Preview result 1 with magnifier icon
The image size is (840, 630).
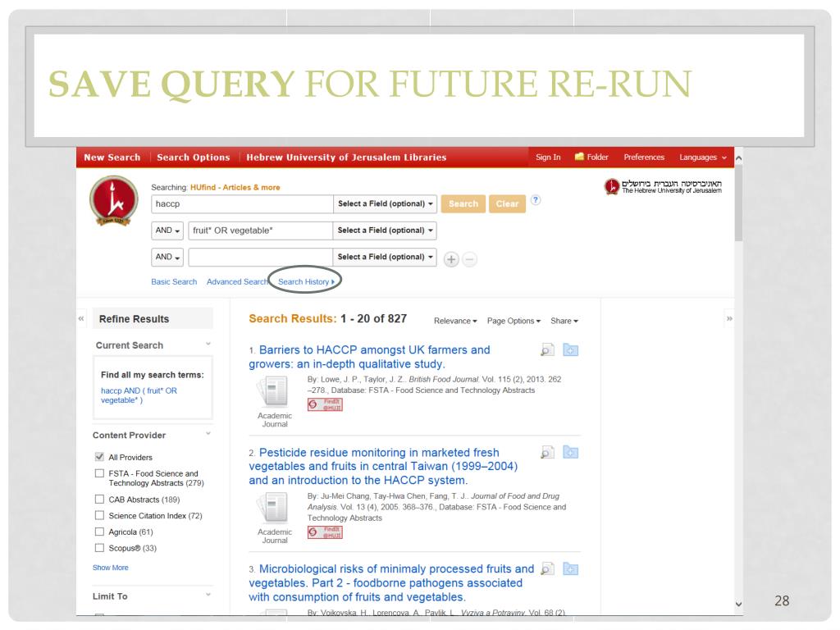[x=547, y=350]
